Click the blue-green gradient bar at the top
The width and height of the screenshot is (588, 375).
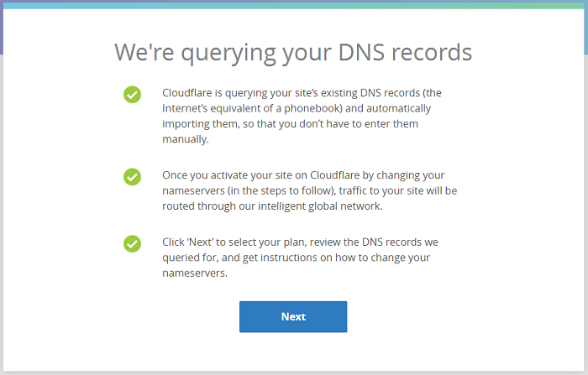pos(294,6)
